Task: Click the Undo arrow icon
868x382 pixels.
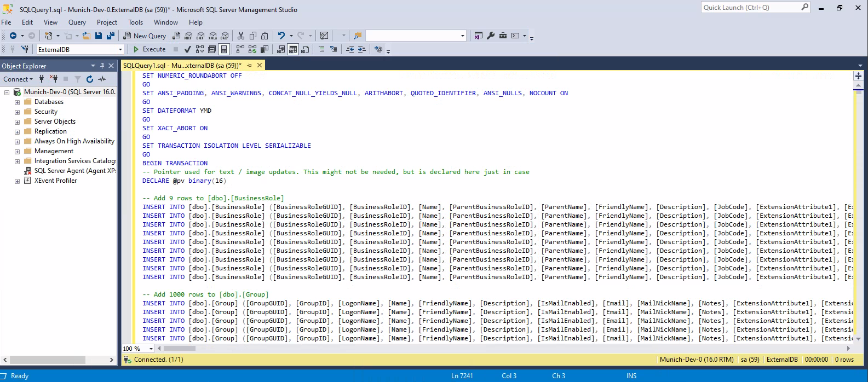Action: coord(281,36)
